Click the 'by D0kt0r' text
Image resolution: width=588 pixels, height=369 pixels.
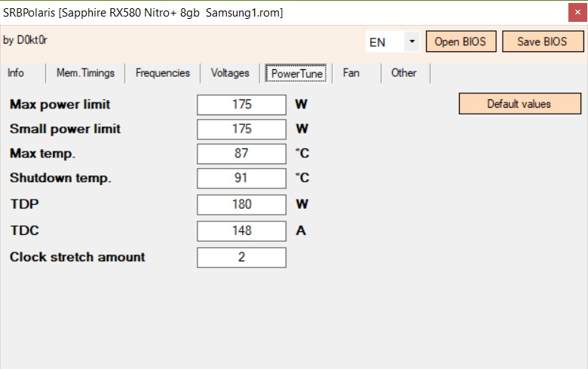(25, 40)
